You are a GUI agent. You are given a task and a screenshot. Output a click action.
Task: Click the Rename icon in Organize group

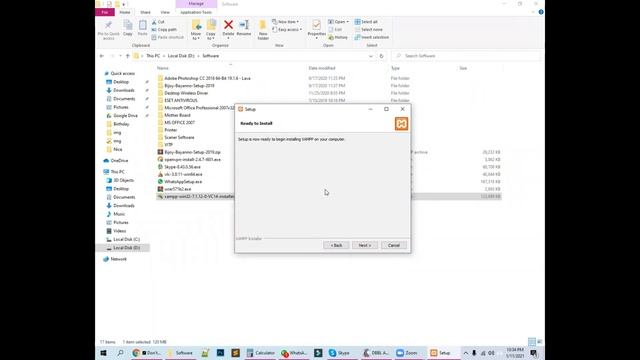tap(244, 26)
